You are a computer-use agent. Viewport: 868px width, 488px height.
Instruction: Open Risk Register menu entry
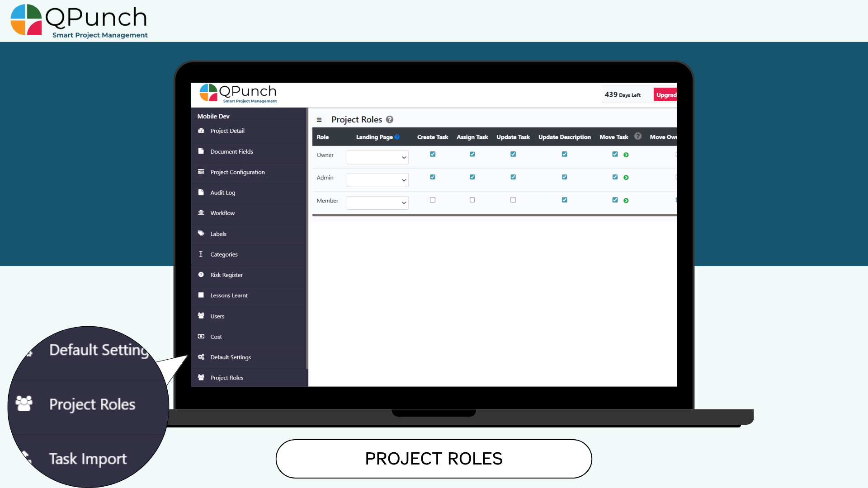pyautogui.click(x=226, y=275)
